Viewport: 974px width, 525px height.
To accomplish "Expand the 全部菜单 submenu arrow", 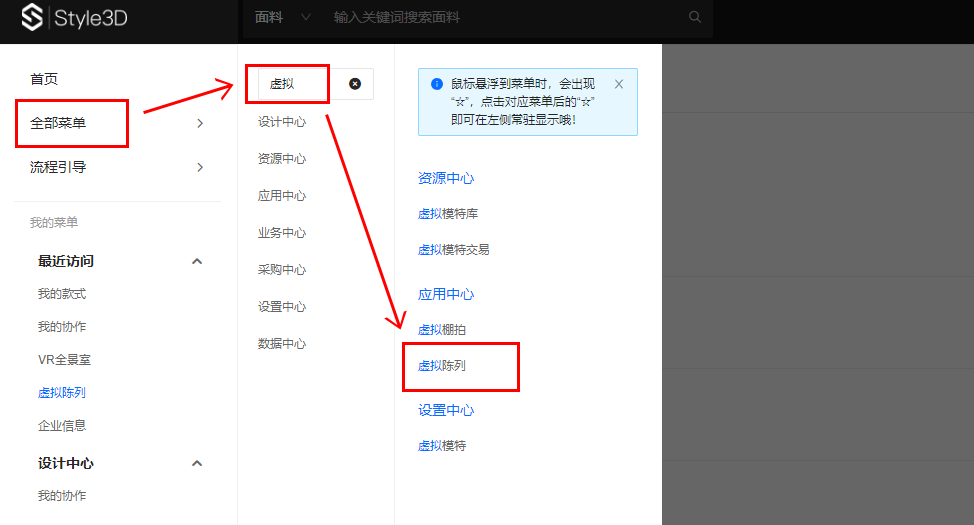I will 200,123.
